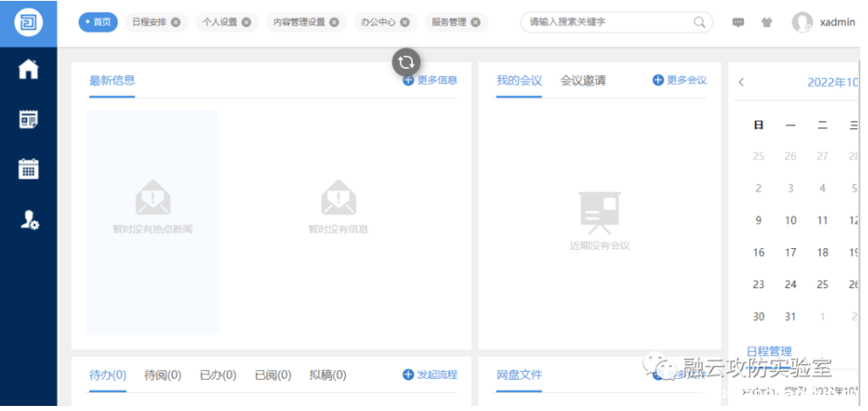Viewport: 868px width, 411px height.
Task: Select the 待阅(0) tab
Action: click(x=163, y=375)
